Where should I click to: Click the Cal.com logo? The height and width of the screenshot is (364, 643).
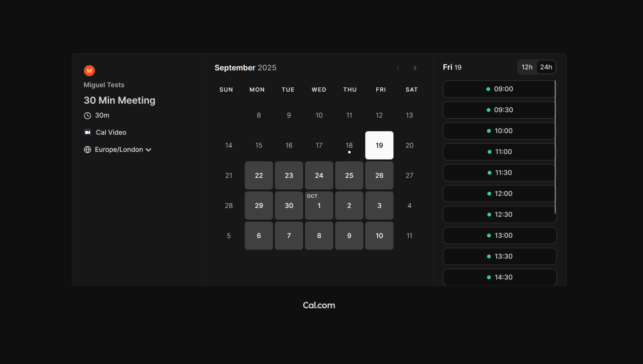click(x=319, y=305)
